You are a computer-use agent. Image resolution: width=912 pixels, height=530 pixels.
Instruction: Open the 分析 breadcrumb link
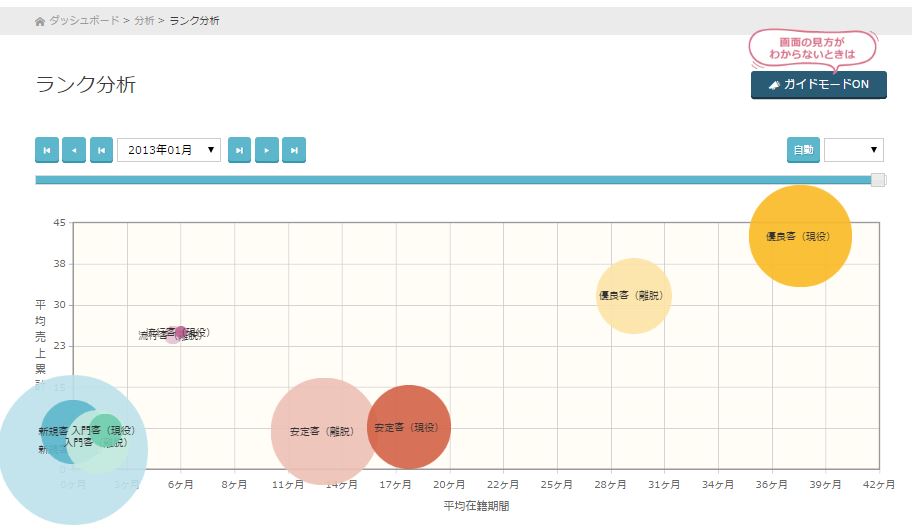(x=144, y=21)
